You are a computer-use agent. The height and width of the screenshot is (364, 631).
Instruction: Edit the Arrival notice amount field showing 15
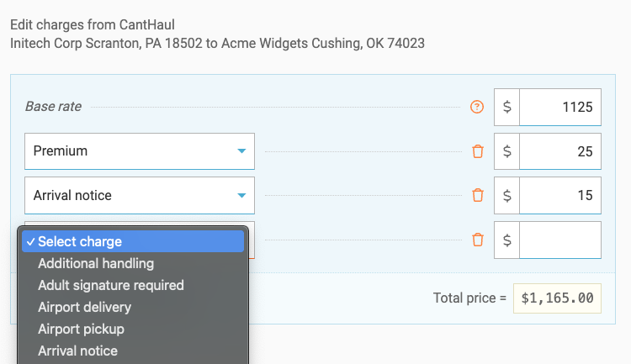click(559, 195)
